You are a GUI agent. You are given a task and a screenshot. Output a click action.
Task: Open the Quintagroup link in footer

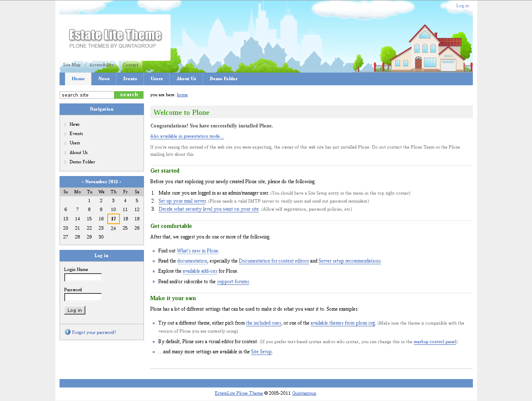(304, 393)
